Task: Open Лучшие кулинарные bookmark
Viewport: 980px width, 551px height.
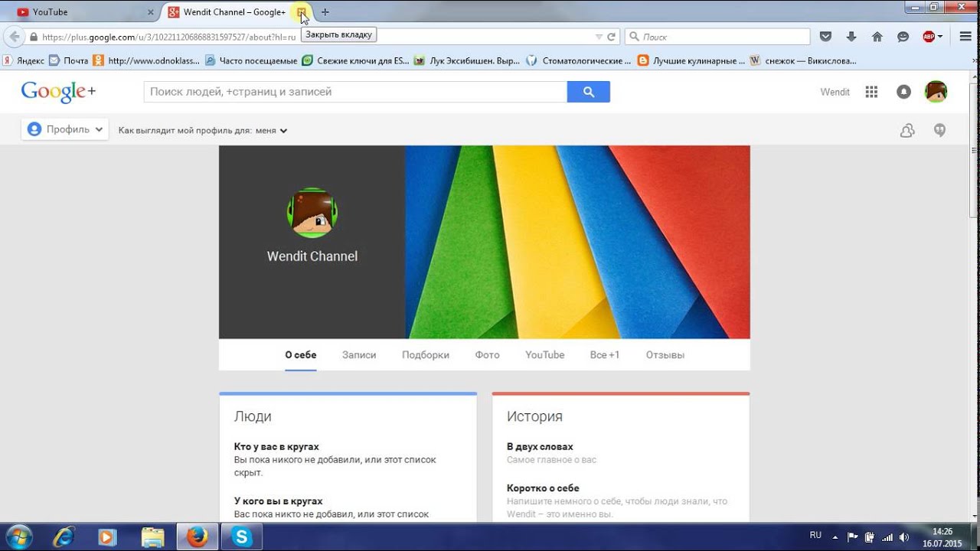Action: (691, 60)
